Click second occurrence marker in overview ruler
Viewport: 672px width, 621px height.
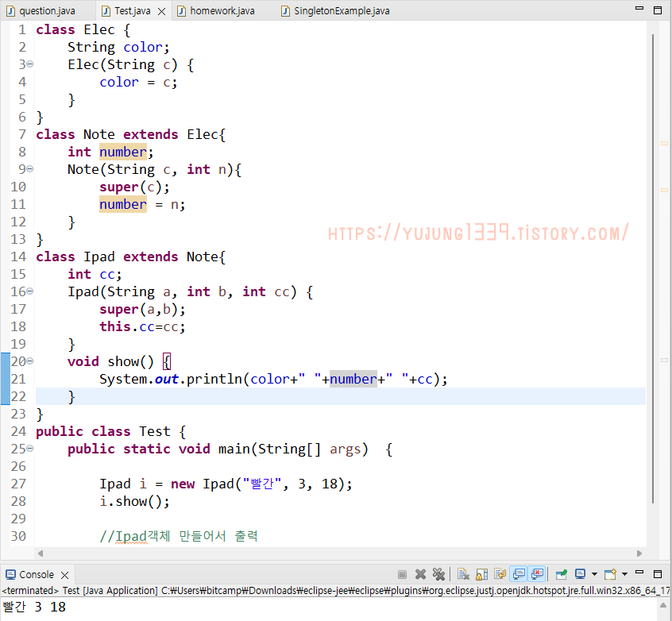tap(664, 190)
